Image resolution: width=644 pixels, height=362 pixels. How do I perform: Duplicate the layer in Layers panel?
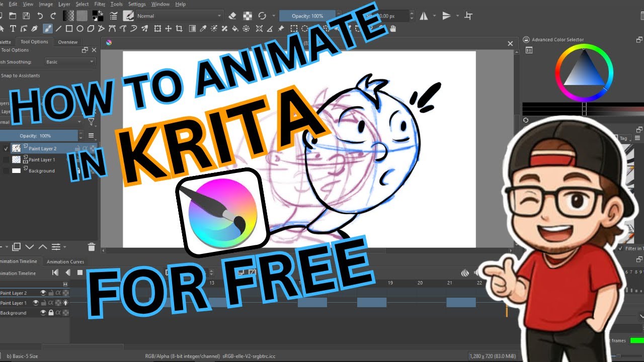[17, 247]
